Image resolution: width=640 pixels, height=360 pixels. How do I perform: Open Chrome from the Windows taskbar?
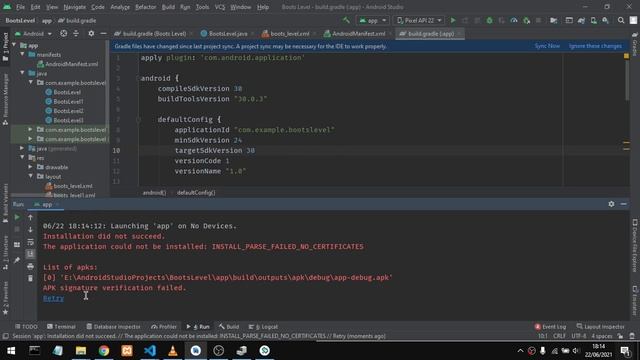pos(104,351)
